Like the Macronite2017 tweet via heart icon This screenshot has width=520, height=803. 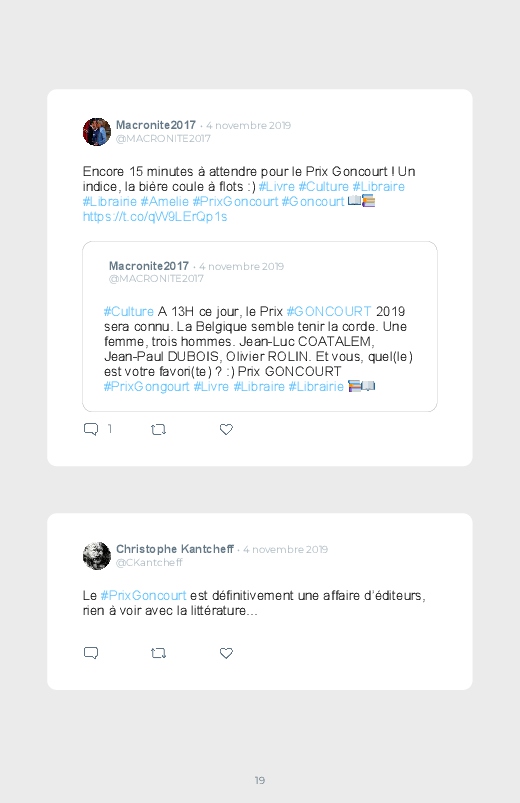coord(226,429)
